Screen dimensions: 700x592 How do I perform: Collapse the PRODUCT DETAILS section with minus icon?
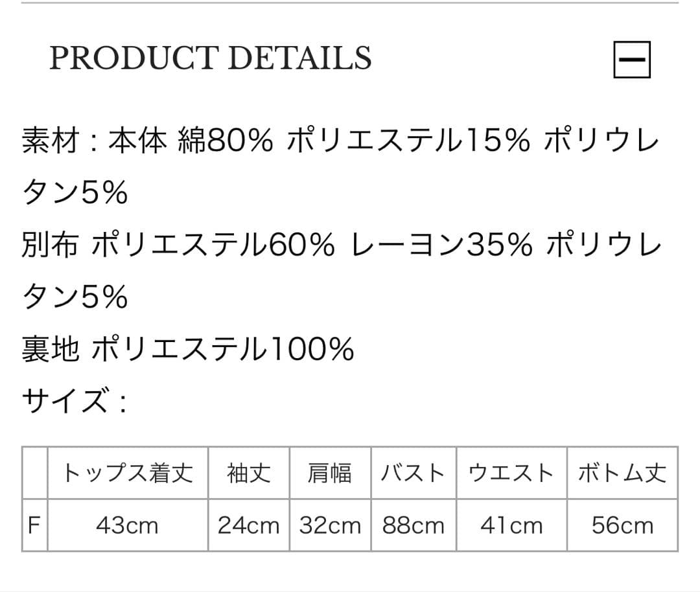(632, 60)
